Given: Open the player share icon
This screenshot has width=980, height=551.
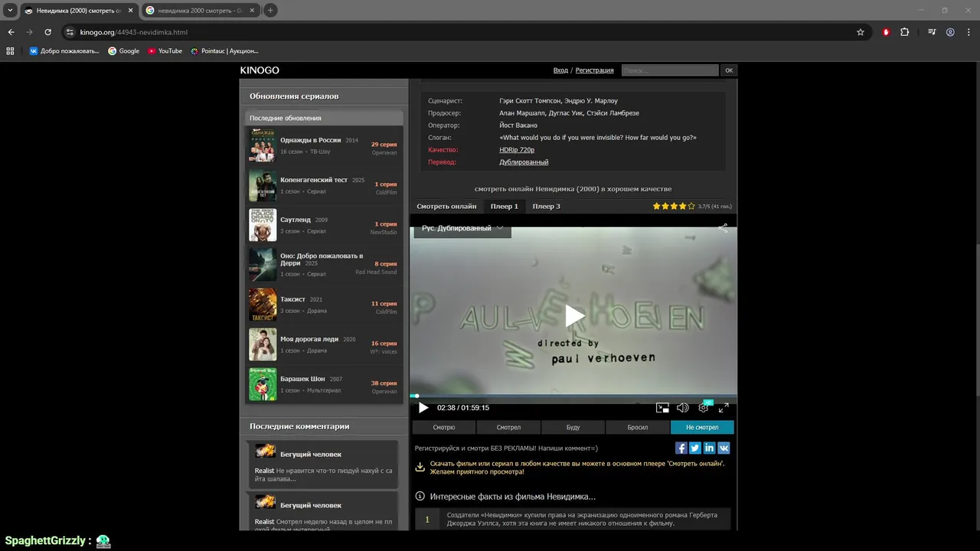Looking at the screenshot, I should (723, 228).
